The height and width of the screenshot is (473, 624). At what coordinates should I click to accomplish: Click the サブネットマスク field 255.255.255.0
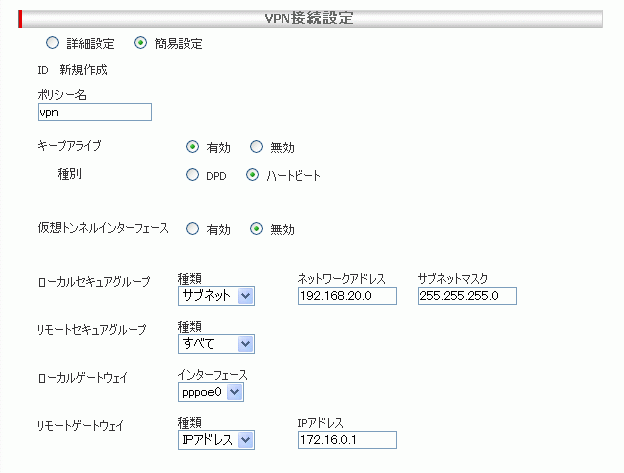click(467, 296)
